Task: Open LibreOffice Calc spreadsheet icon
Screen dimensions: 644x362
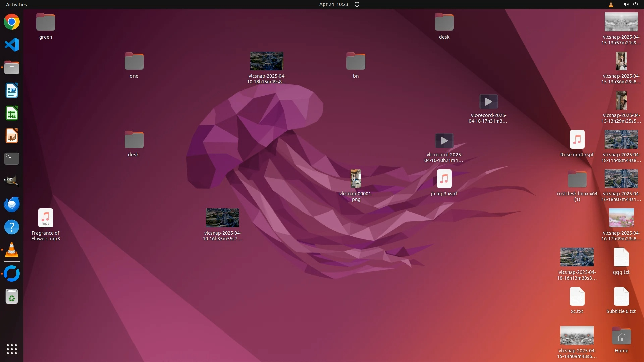Action: 12,113
